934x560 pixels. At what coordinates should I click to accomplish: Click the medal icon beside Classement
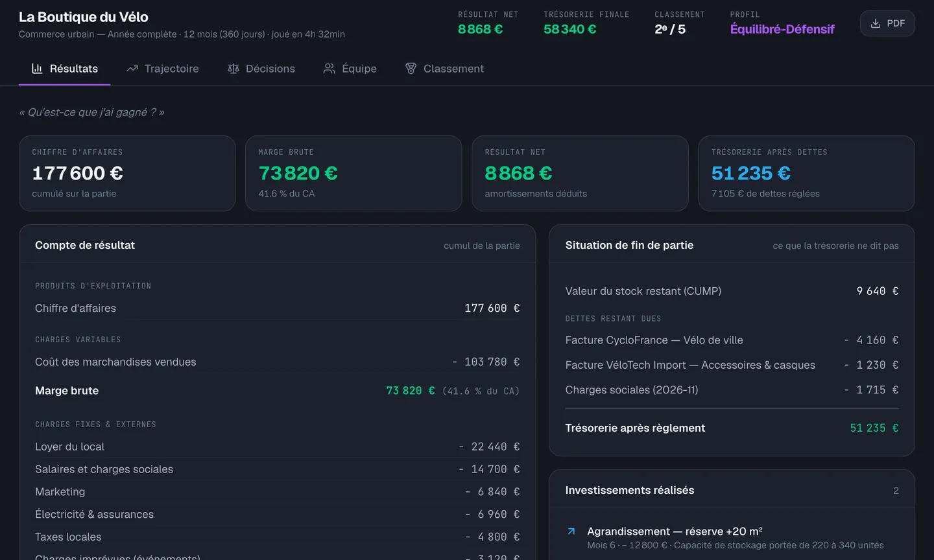(411, 69)
